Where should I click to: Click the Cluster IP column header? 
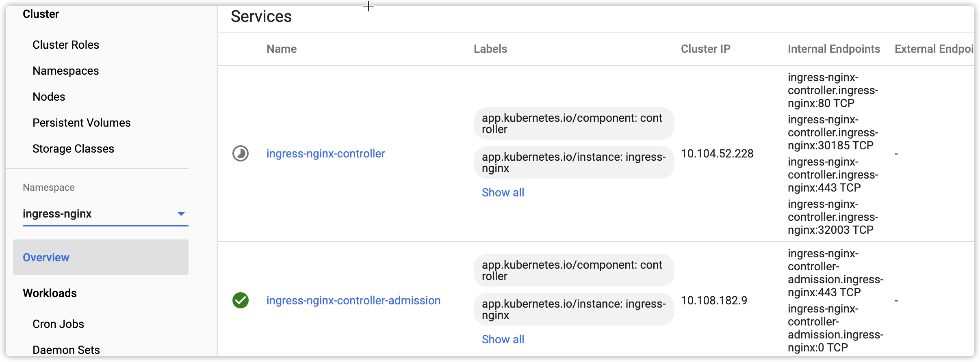pyautogui.click(x=705, y=49)
